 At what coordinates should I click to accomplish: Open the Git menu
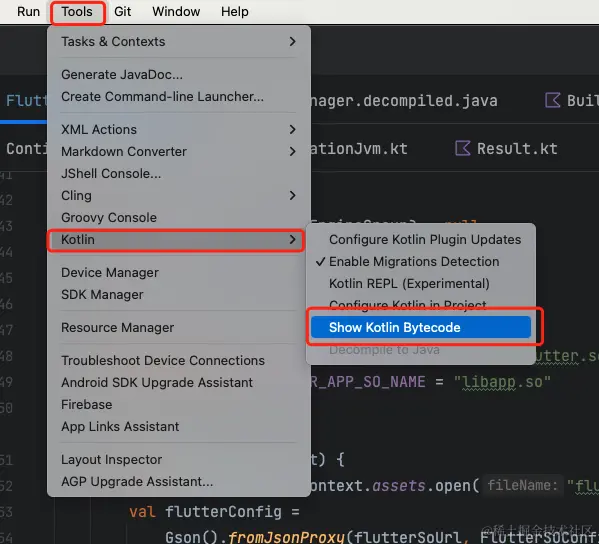tap(122, 11)
